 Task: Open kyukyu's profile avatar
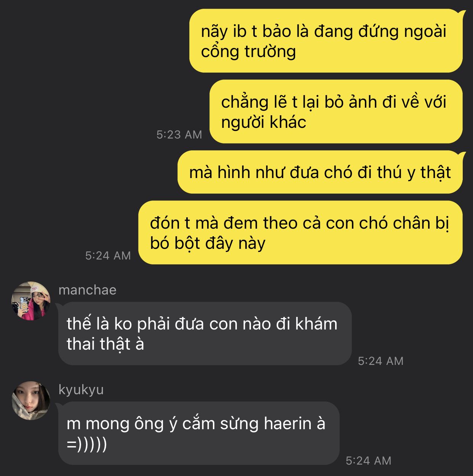click(31, 401)
